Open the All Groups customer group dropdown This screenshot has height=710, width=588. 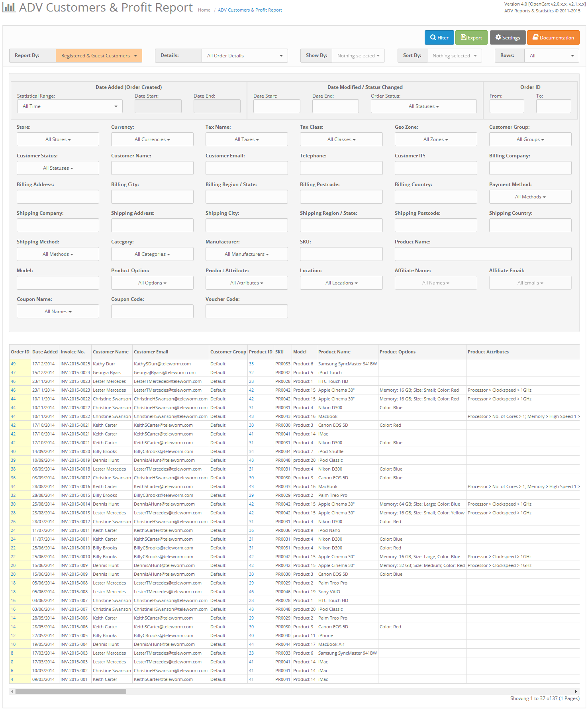click(x=530, y=139)
